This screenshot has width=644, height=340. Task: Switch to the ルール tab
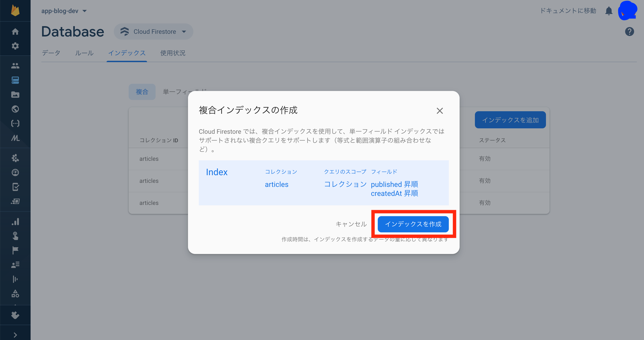coord(84,53)
